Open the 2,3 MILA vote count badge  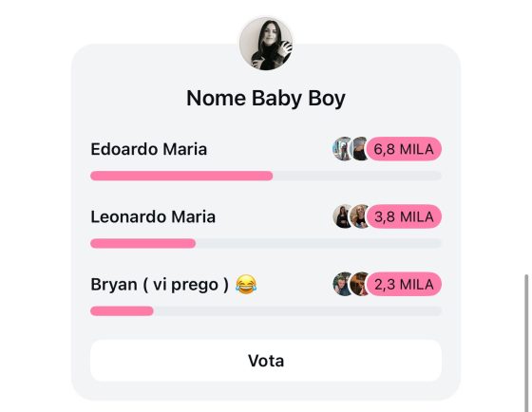404,284
